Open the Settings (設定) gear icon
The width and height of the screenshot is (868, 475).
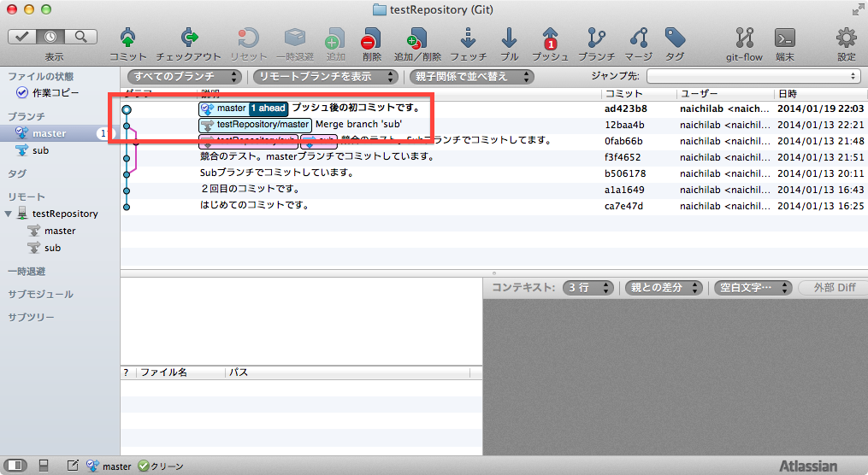point(847,38)
